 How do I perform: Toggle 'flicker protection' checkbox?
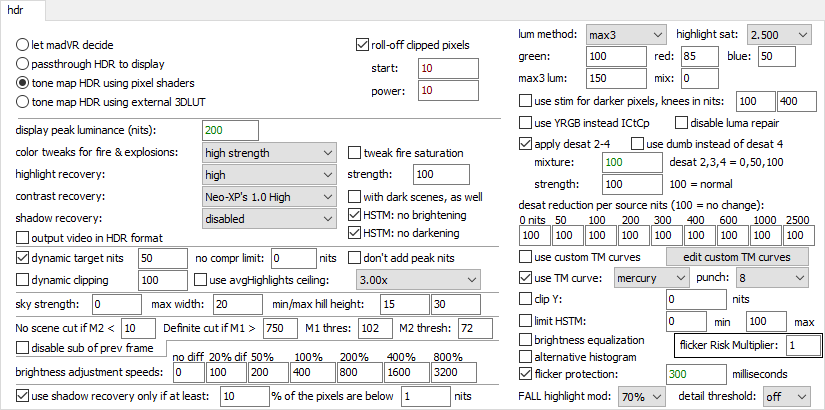tap(526, 373)
